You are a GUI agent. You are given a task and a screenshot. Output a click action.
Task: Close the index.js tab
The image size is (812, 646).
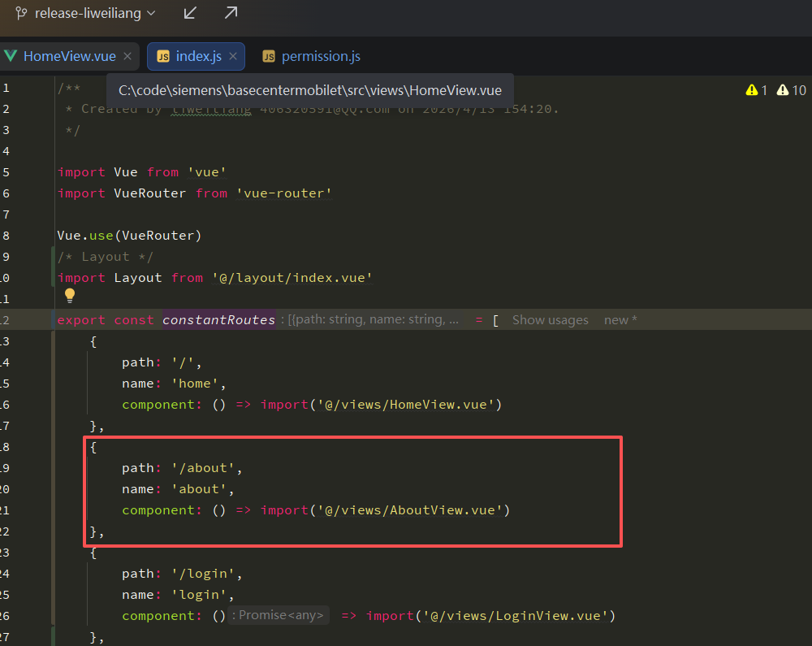point(234,57)
